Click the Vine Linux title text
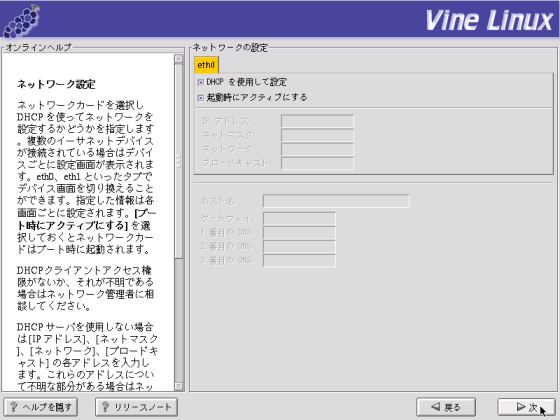The height and width of the screenshot is (420, 560). [489, 21]
